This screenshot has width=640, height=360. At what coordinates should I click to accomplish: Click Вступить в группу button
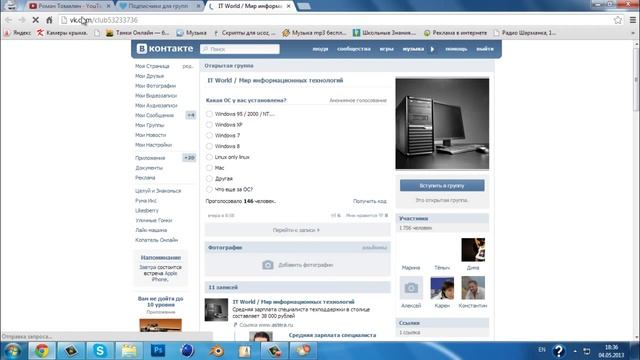click(442, 185)
